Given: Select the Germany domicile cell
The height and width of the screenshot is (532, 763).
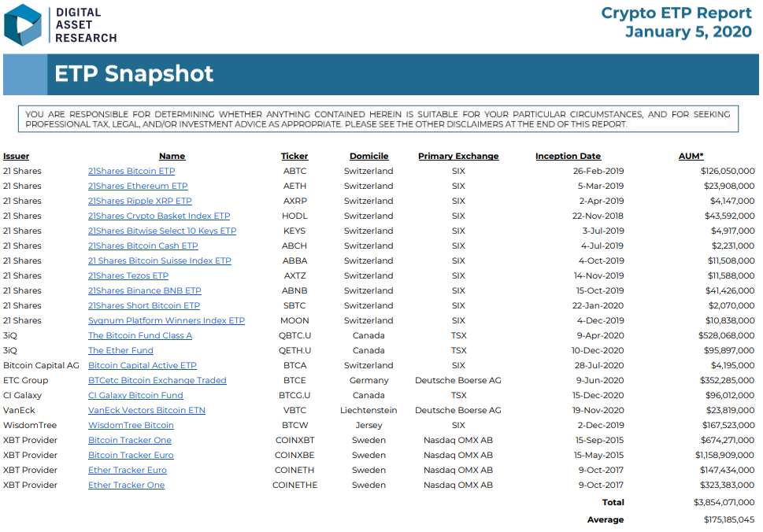Looking at the screenshot, I should tap(369, 380).
